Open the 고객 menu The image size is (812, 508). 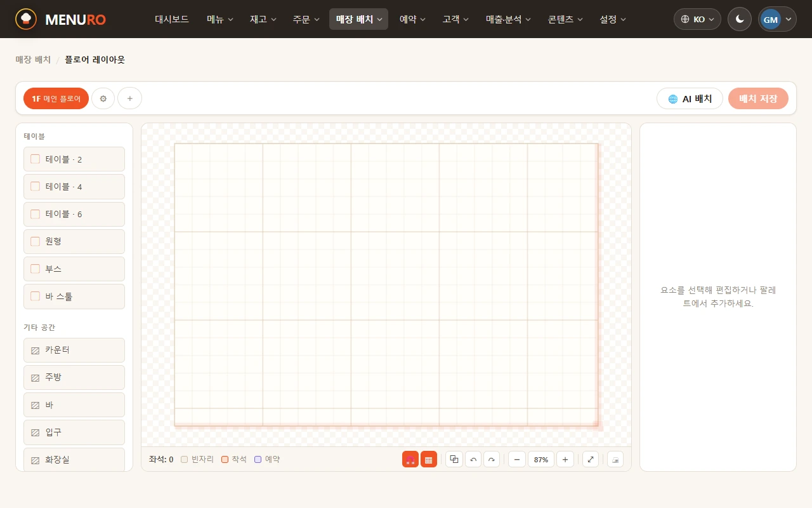coord(455,19)
